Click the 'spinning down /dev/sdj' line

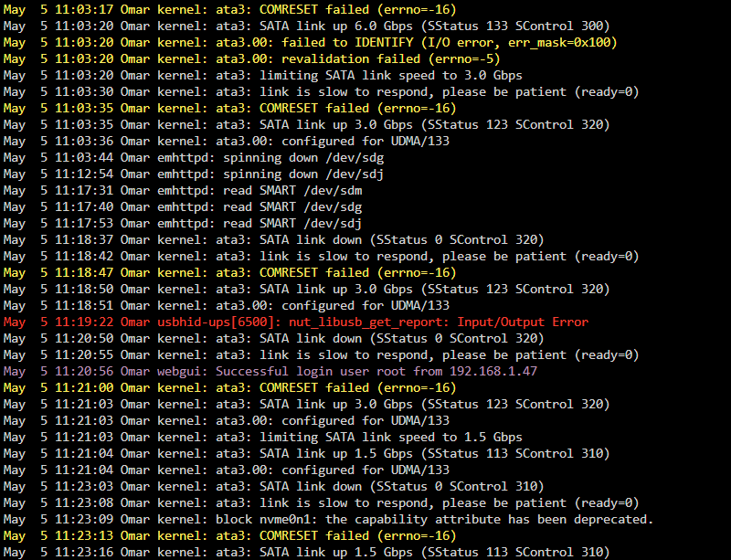pyautogui.click(x=194, y=174)
